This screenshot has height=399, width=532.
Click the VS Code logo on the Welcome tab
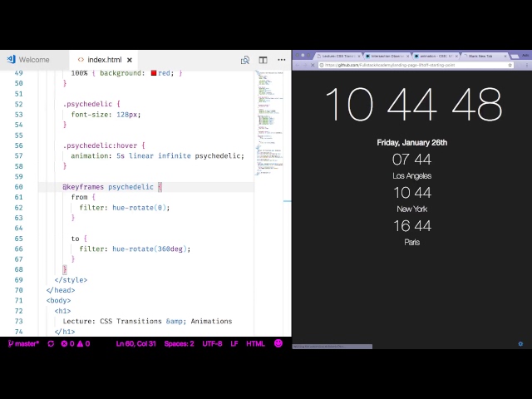pos(11,59)
